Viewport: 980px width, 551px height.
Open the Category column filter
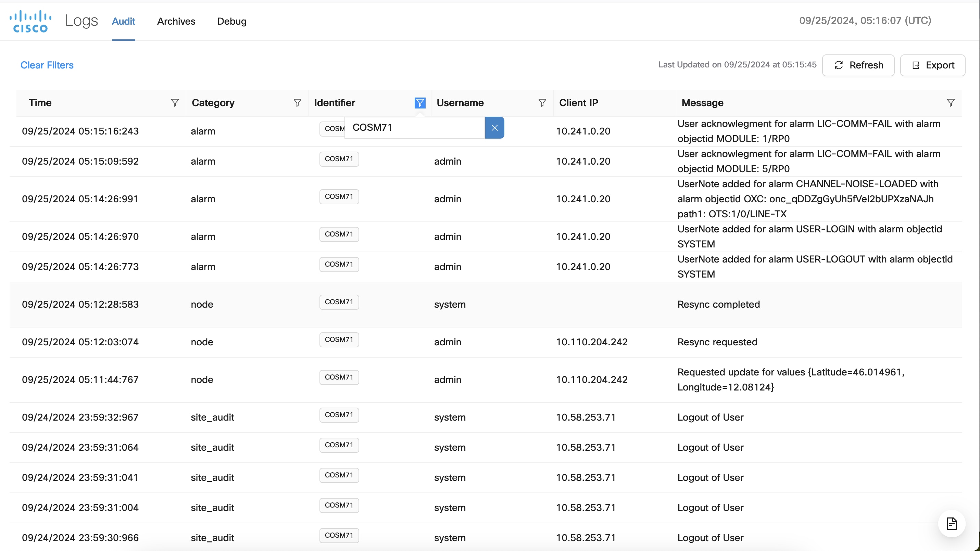click(297, 103)
